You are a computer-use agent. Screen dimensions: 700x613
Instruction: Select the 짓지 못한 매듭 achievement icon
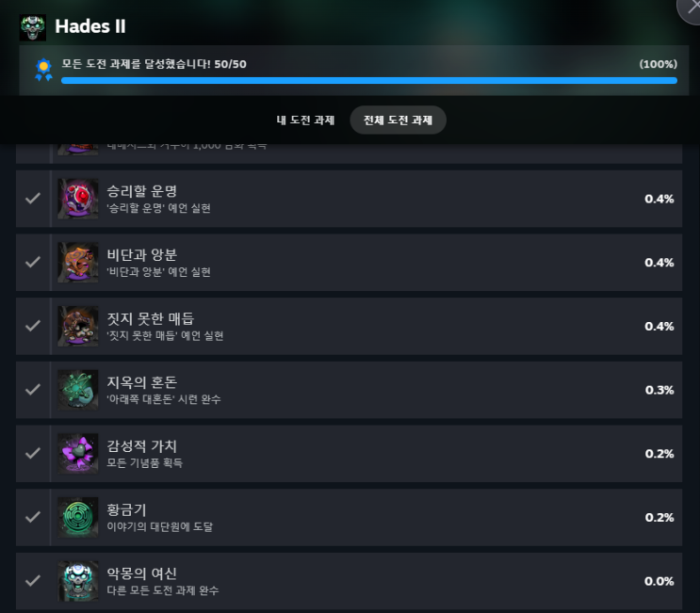pos(78,326)
